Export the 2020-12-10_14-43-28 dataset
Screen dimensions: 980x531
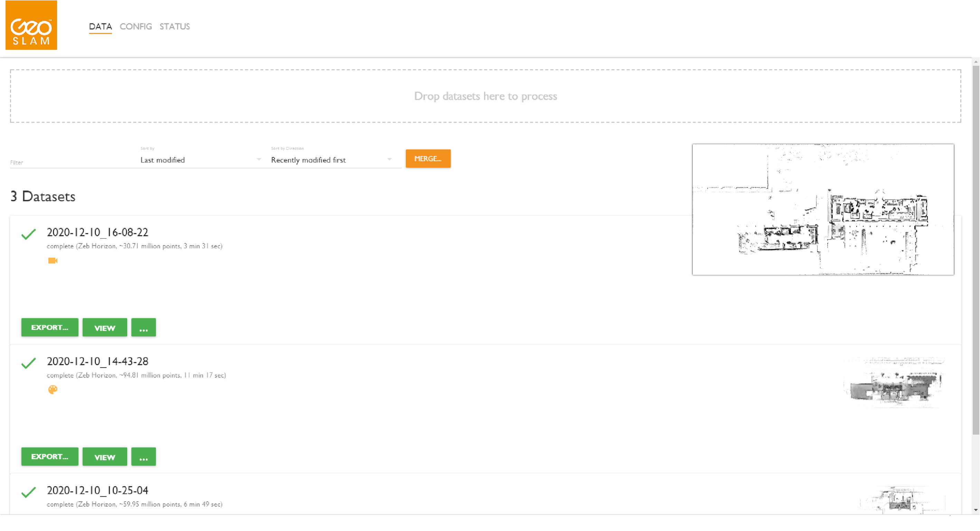click(x=50, y=457)
